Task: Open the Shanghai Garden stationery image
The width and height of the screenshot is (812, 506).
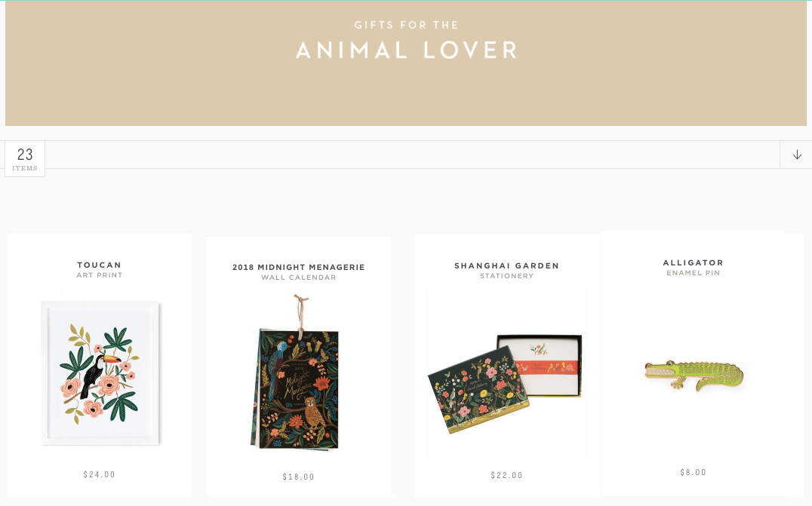Action: pos(505,383)
